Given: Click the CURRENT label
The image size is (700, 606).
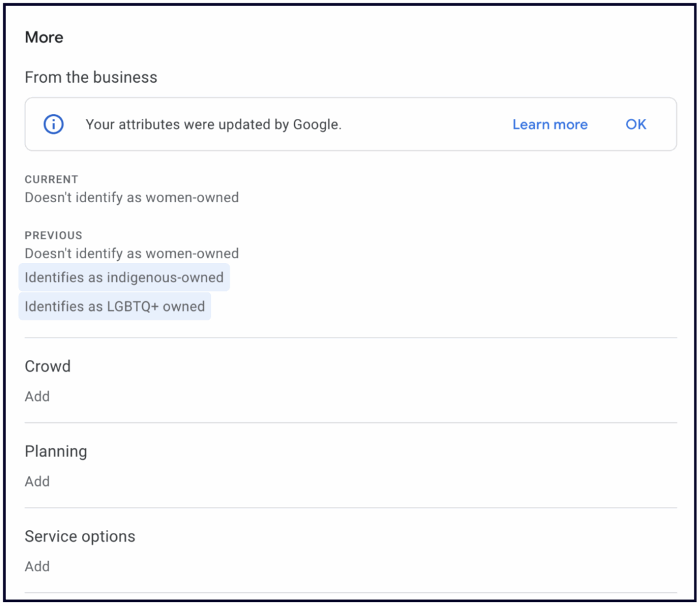Looking at the screenshot, I should pyautogui.click(x=51, y=180).
